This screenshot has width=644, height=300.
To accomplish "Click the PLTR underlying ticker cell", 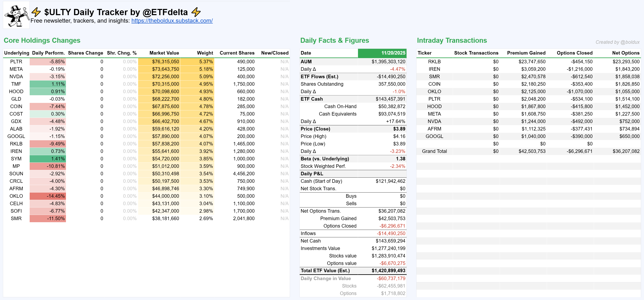I will 16,61.
